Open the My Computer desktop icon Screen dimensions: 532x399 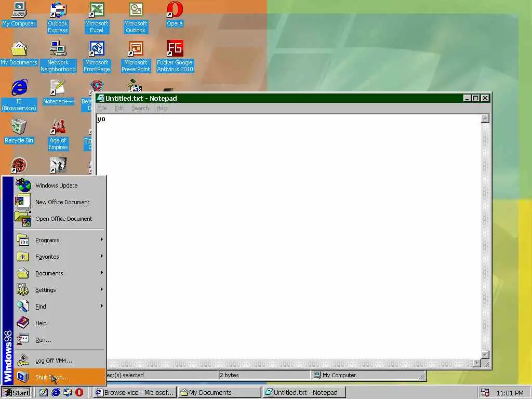(x=19, y=14)
